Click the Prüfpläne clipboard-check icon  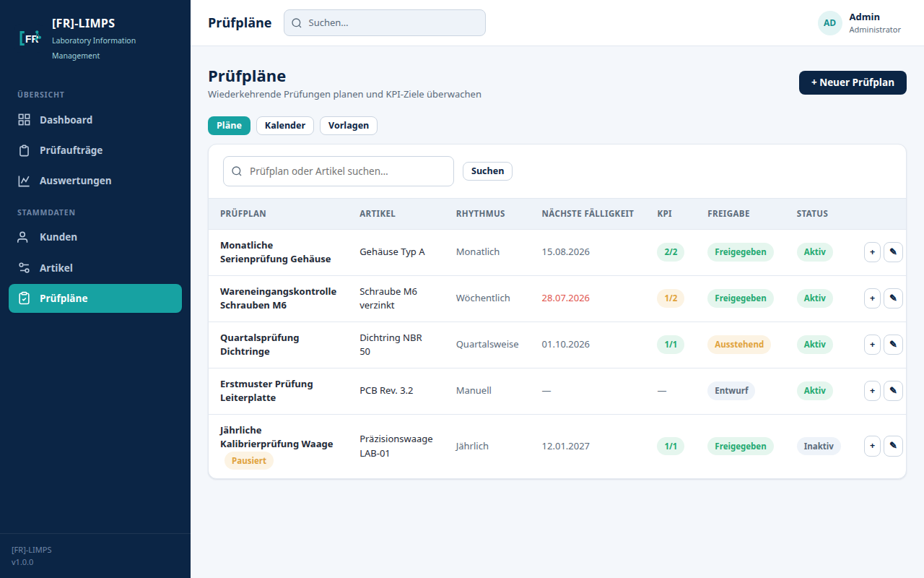point(25,298)
